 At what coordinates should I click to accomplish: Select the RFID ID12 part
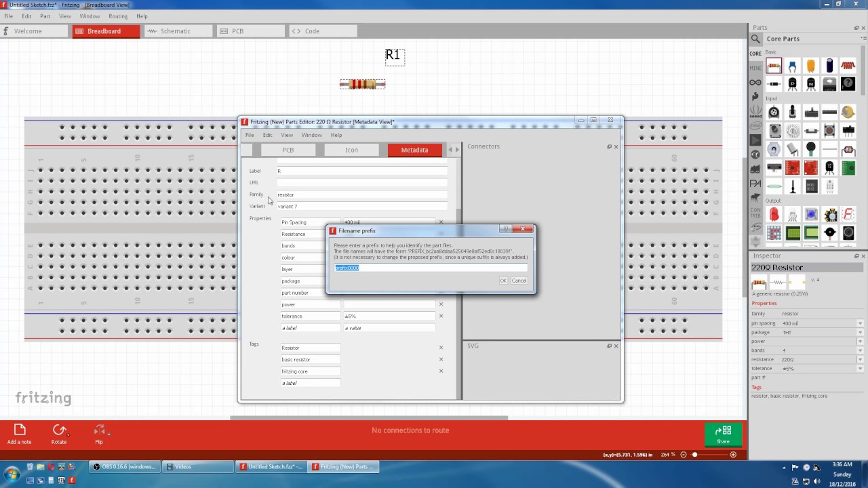tap(811, 186)
